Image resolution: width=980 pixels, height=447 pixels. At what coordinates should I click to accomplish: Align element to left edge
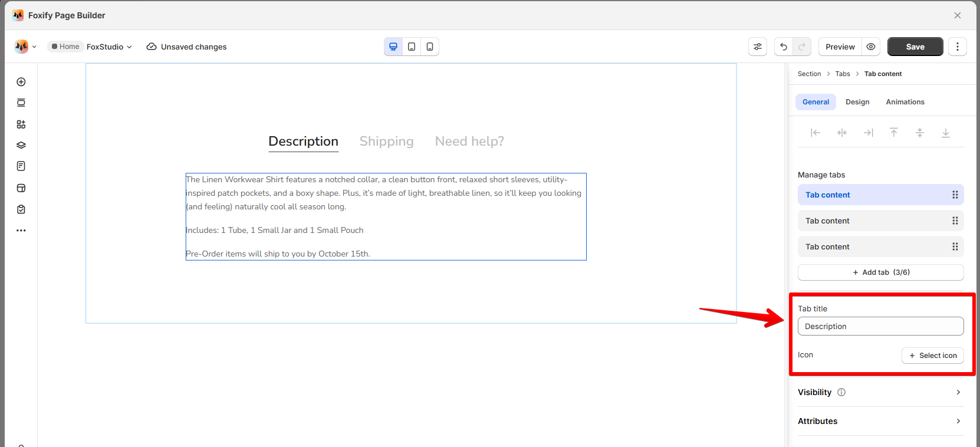(815, 133)
